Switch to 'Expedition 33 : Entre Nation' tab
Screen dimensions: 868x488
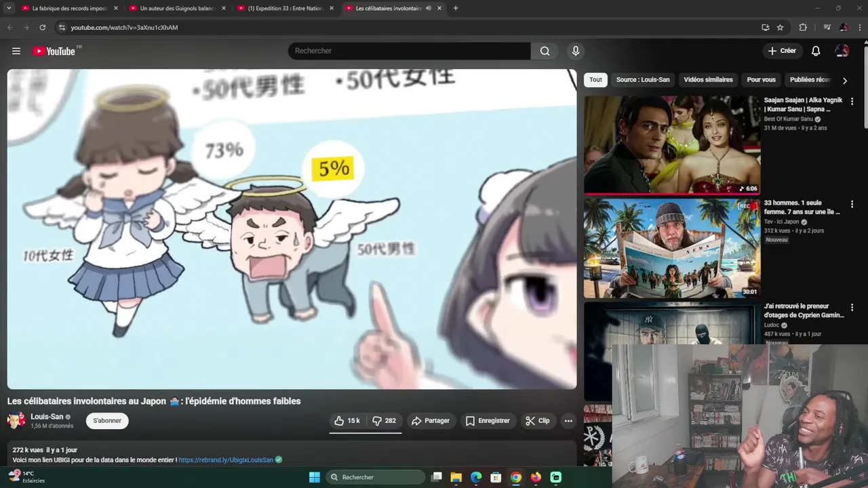285,8
